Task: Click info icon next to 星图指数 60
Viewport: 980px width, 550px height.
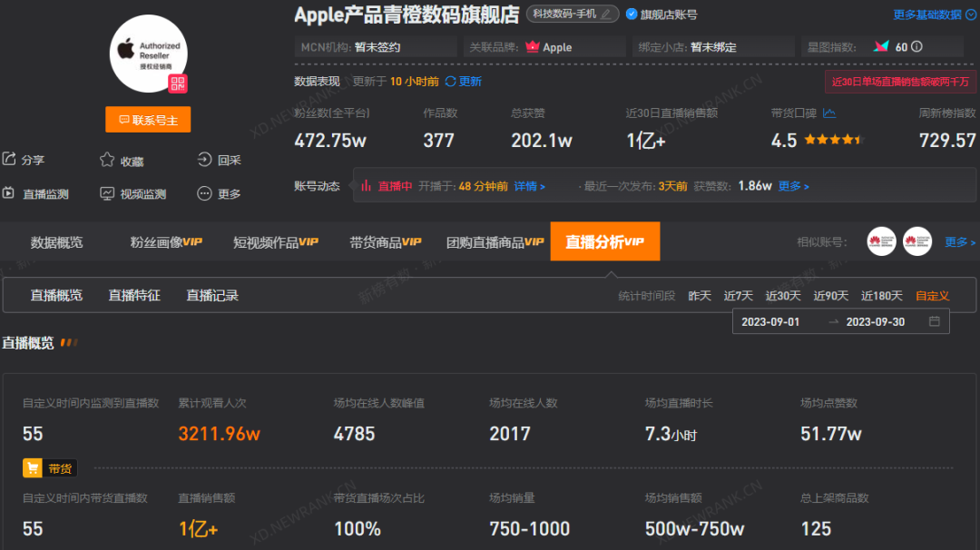Action: [916, 46]
